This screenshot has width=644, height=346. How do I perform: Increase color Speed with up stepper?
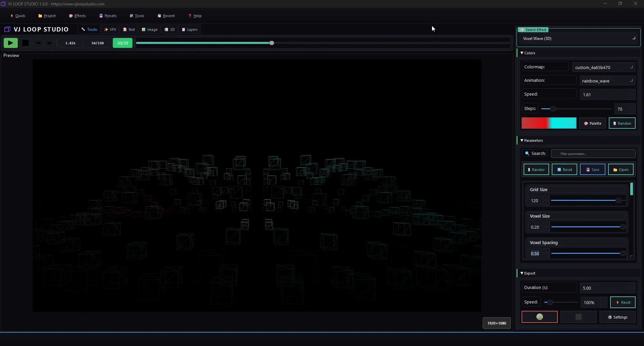[632, 92]
